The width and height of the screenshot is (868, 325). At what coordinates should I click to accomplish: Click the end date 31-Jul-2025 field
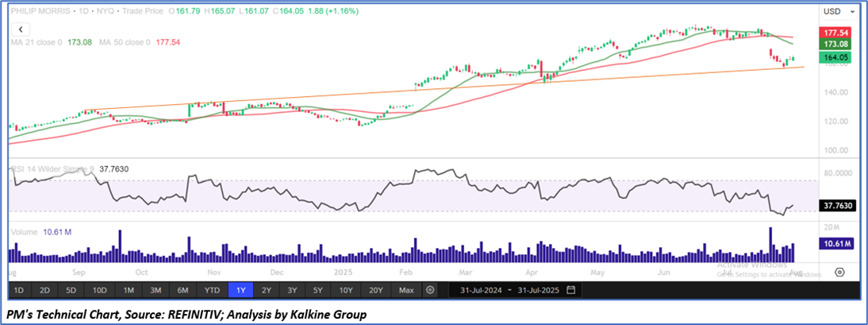tap(537, 290)
